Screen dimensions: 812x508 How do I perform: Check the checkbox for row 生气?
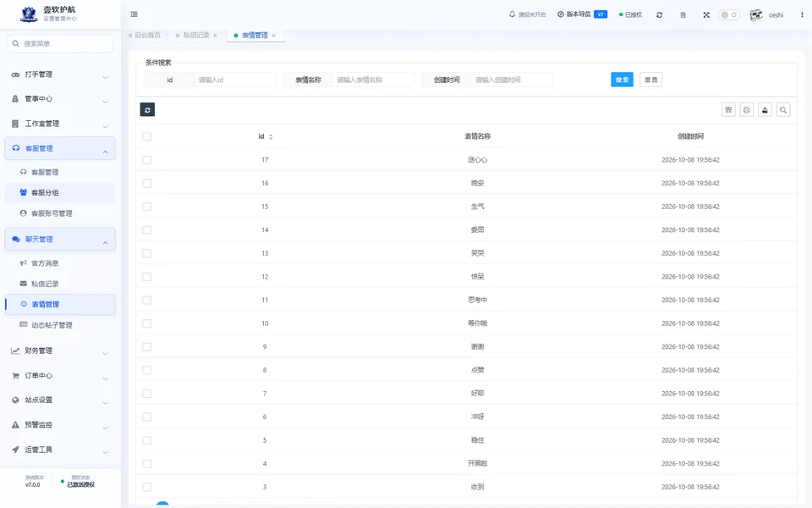tap(147, 207)
